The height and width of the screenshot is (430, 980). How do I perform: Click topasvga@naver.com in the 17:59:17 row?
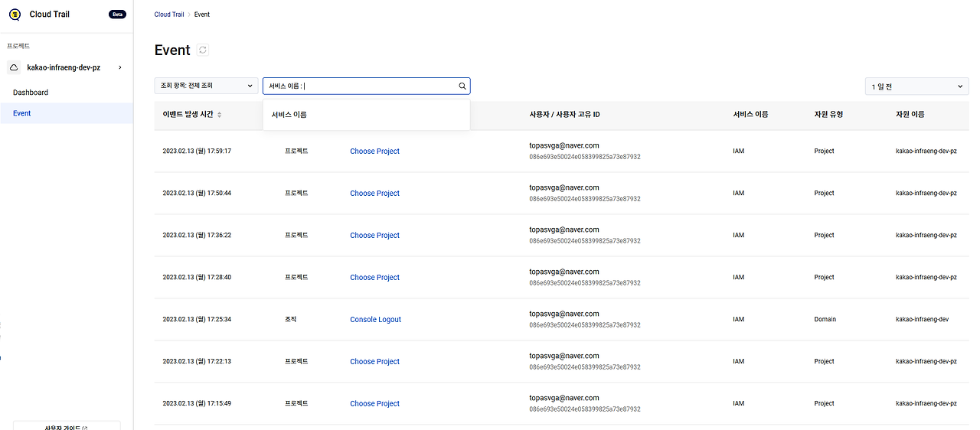pyautogui.click(x=564, y=145)
